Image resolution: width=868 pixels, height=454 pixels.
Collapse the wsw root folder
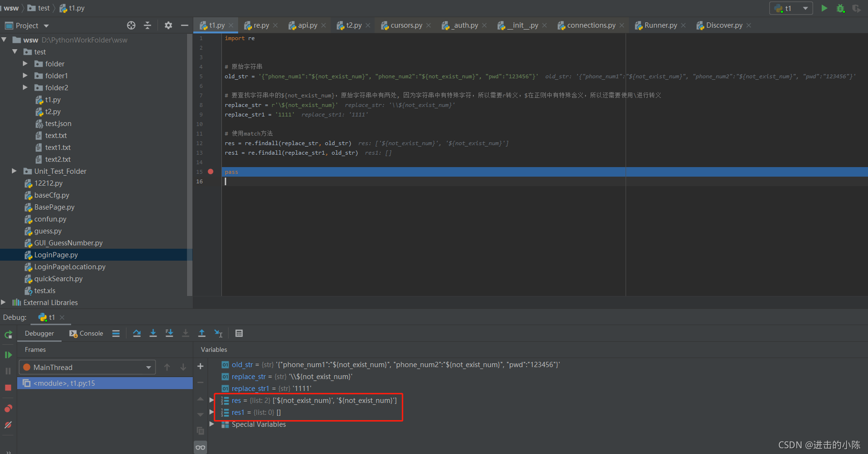coord(4,40)
